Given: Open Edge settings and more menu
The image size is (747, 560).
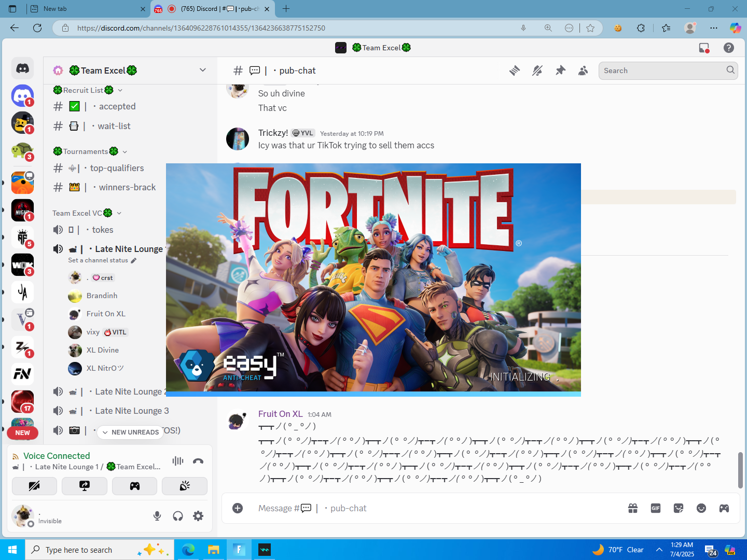Looking at the screenshot, I should [714, 28].
